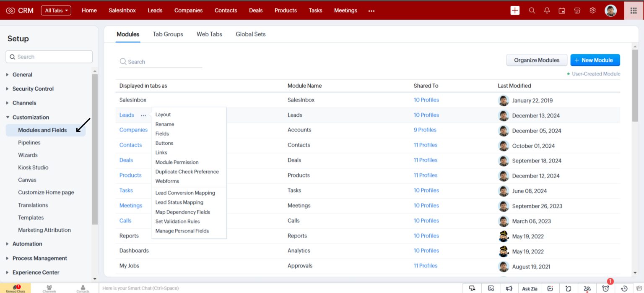Click the megaphone announcements icon
Screen dimensions: 644x293
[509, 288]
